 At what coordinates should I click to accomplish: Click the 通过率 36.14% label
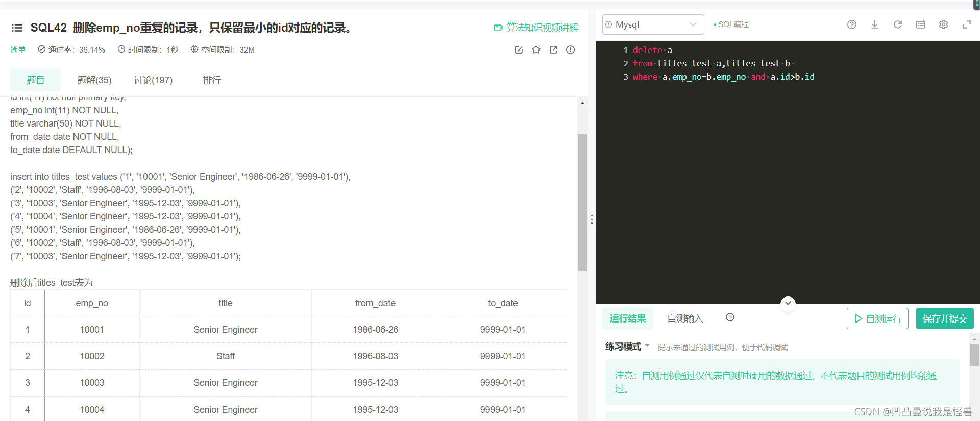71,49
